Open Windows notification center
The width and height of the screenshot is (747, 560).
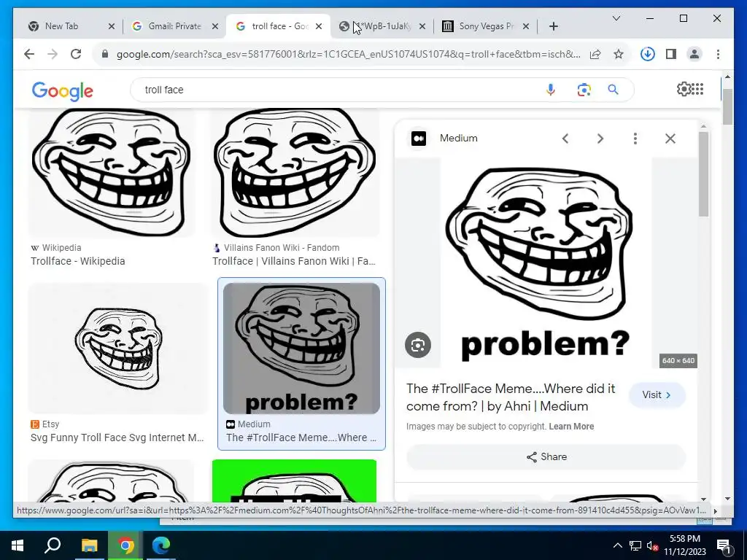click(x=723, y=545)
